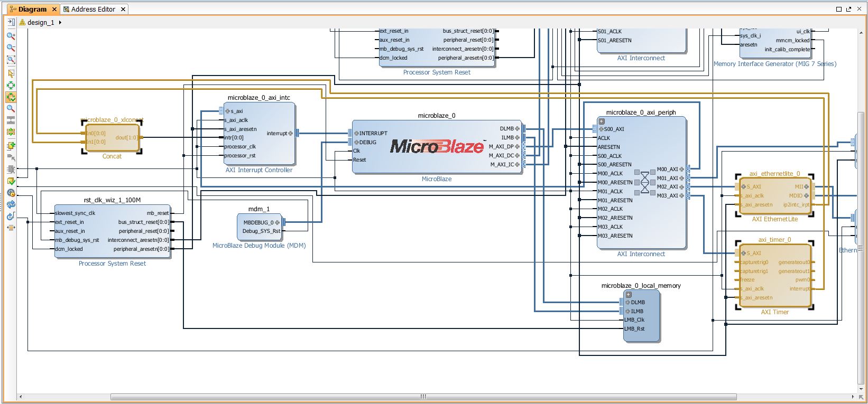Click the highlighted fit-selection icon with checkmark

(11, 97)
